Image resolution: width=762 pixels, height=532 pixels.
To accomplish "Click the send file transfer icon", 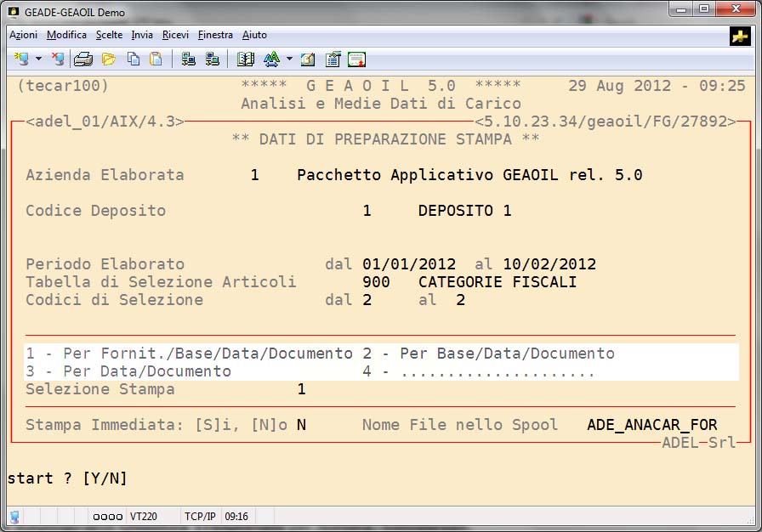I will (189, 59).
